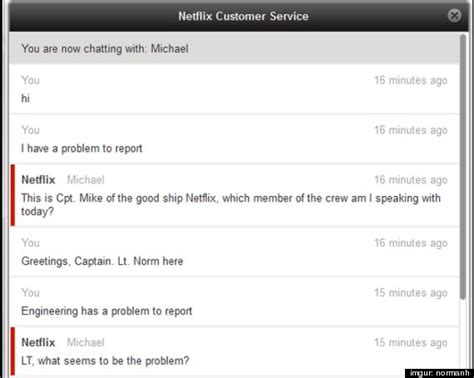
Task: Click the message "hi"
Action: click(26, 99)
